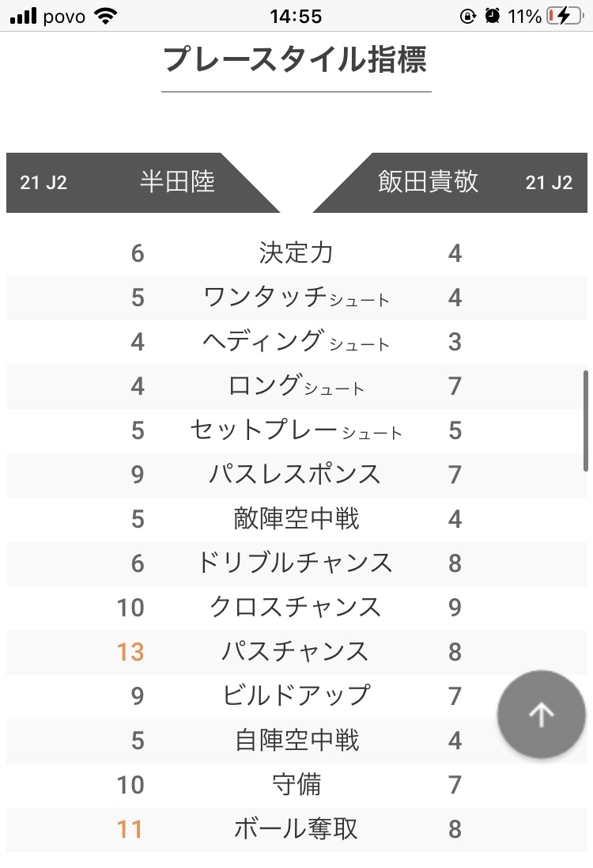Select the 半田陸 player header
Image resolution: width=593 pixels, height=868 pixels.
177,182
